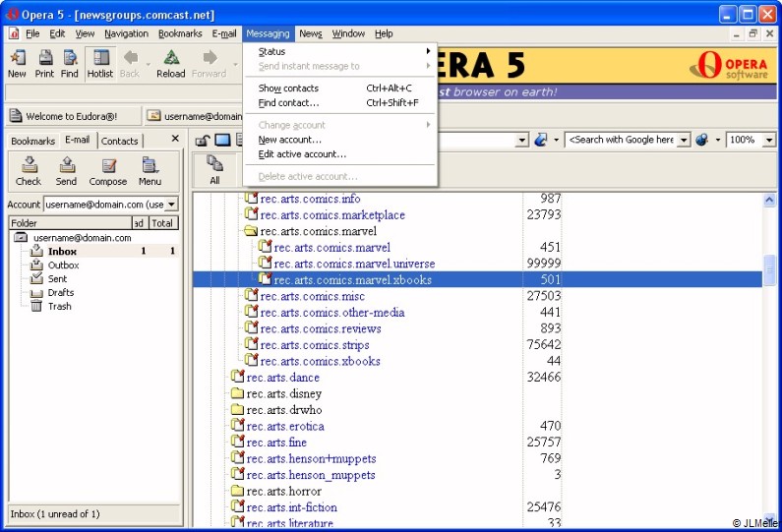Switch to username@domain window tab

pos(194,116)
